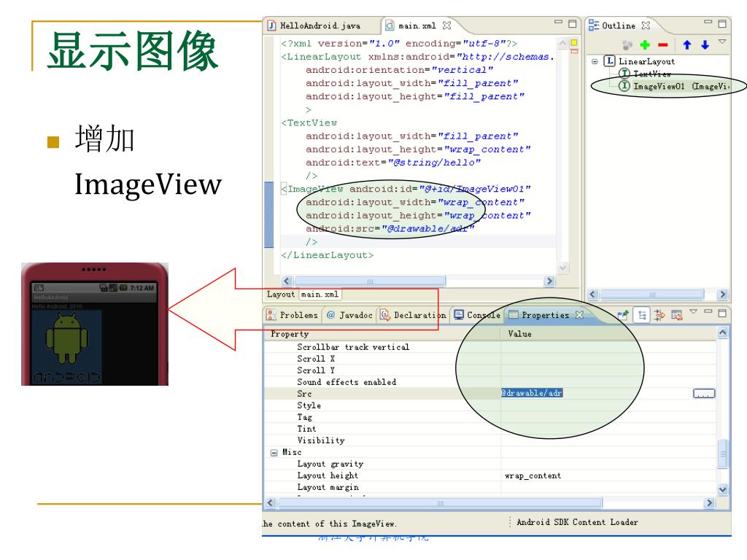Viewport: 747px width, 560px height.
Task: Select the Style property row
Action: click(491, 405)
